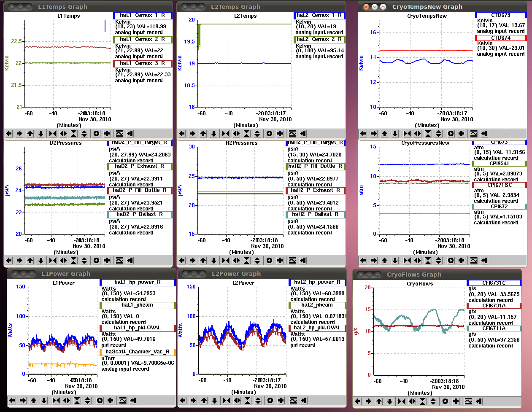Pan left in the CryoTempsNew graph toolbar
This screenshot has height=412, width=532.
pyautogui.click(x=363, y=134)
